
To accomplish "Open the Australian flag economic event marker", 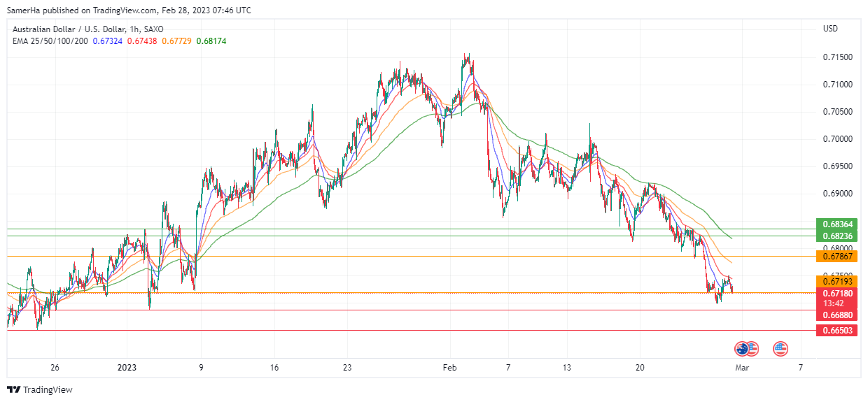I will [741, 347].
